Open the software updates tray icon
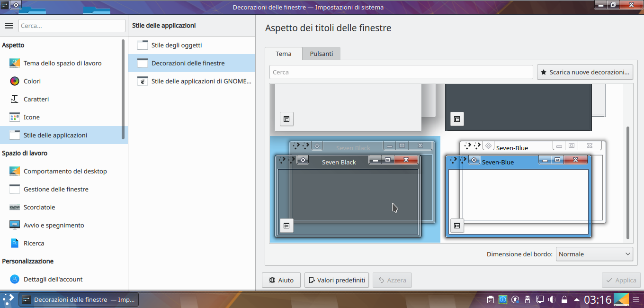Image resolution: width=644 pixels, height=308 pixels. [515, 299]
